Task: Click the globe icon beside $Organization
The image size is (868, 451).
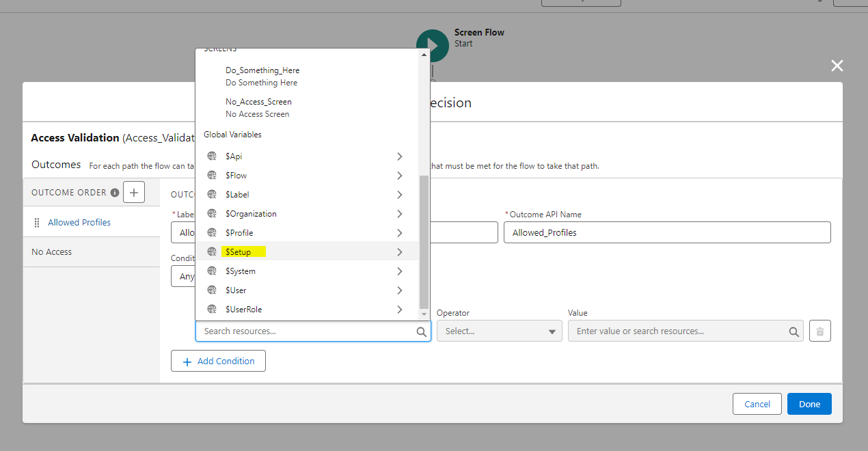Action: coord(212,214)
